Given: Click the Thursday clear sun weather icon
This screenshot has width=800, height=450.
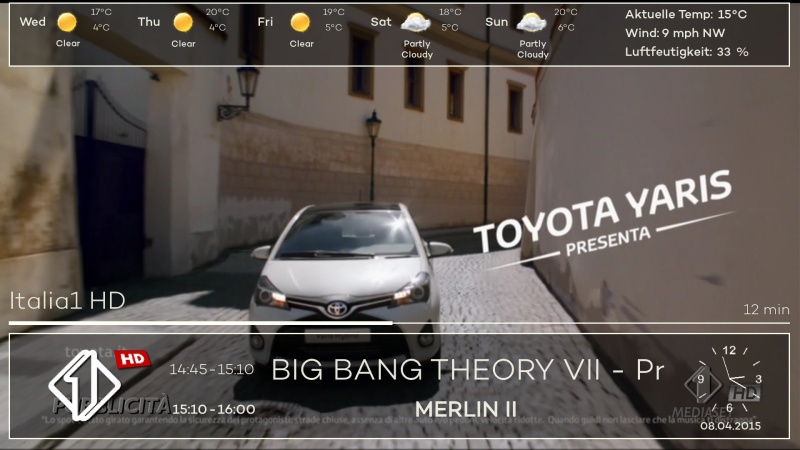Looking at the screenshot, I should (x=183, y=22).
